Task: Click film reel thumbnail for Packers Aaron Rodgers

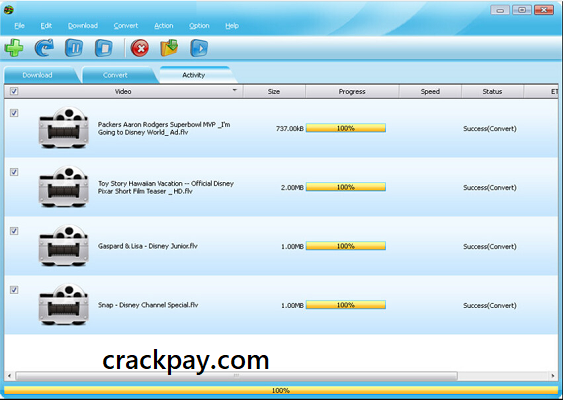Action: (x=64, y=127)
